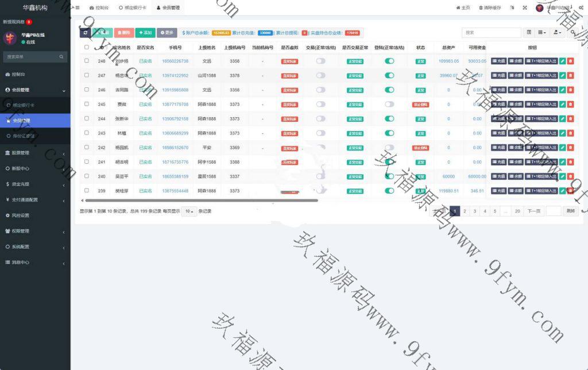
Task: Click red delete trash icon for row 247
Action: click(570, 75)
